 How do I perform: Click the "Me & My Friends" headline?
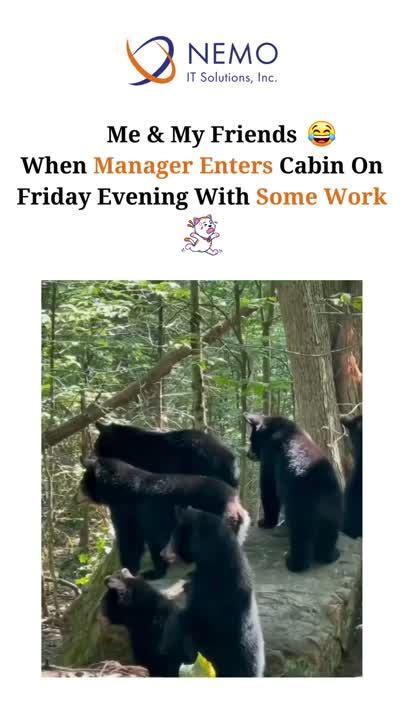202,135
